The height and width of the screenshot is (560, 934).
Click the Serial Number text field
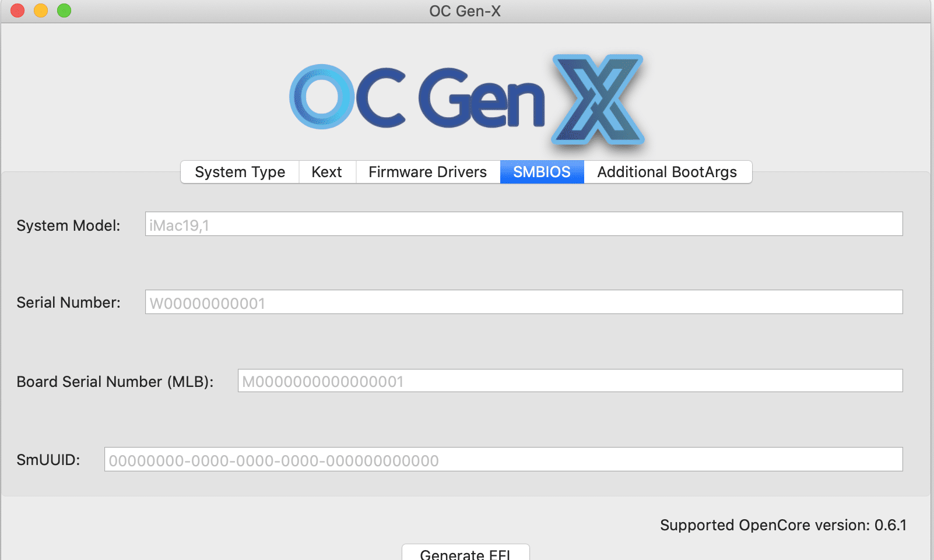[524, 302]
